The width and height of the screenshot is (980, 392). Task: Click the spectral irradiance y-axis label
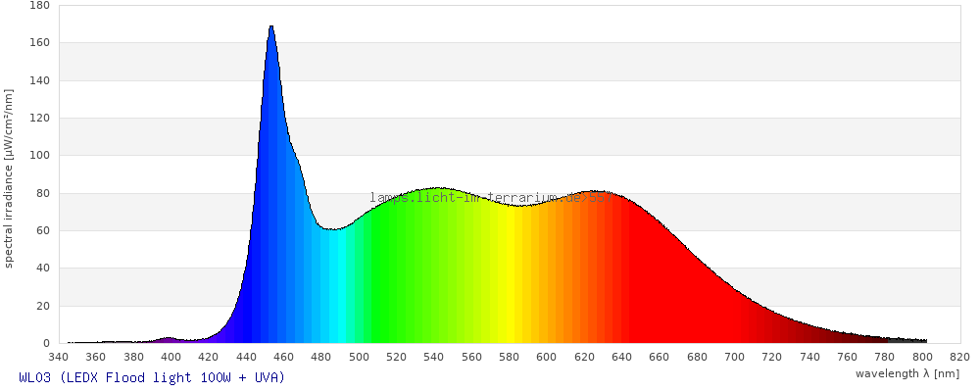(x=9, y=177)
